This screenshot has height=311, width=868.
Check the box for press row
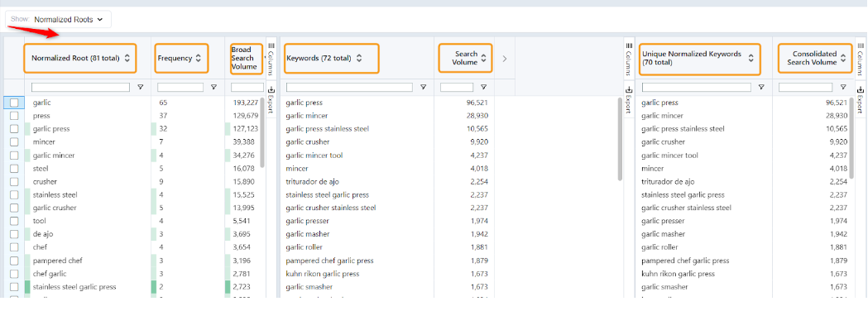14,116
